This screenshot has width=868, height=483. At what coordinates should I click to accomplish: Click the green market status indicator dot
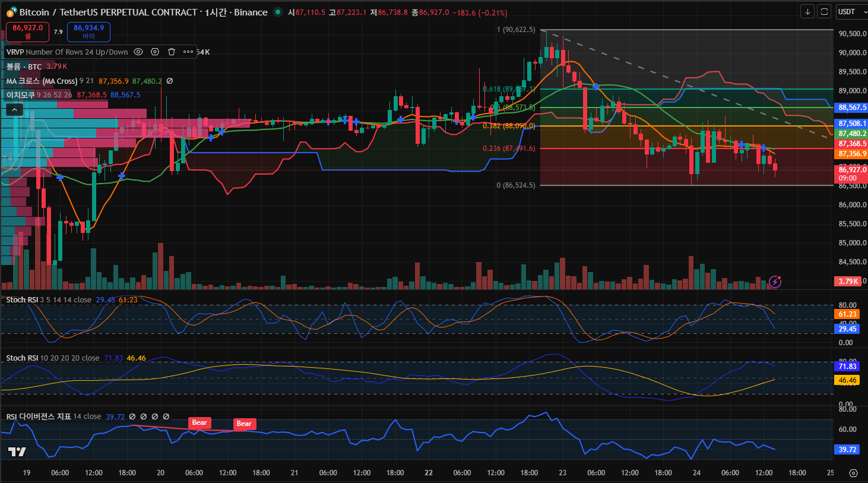[x=277, y=12]
